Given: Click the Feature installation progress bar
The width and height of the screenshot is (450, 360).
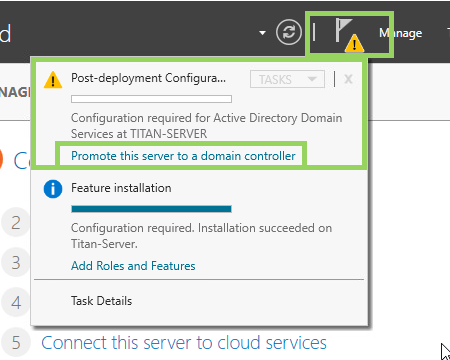Looking at the screenshot, I should (x=151, y=209).
